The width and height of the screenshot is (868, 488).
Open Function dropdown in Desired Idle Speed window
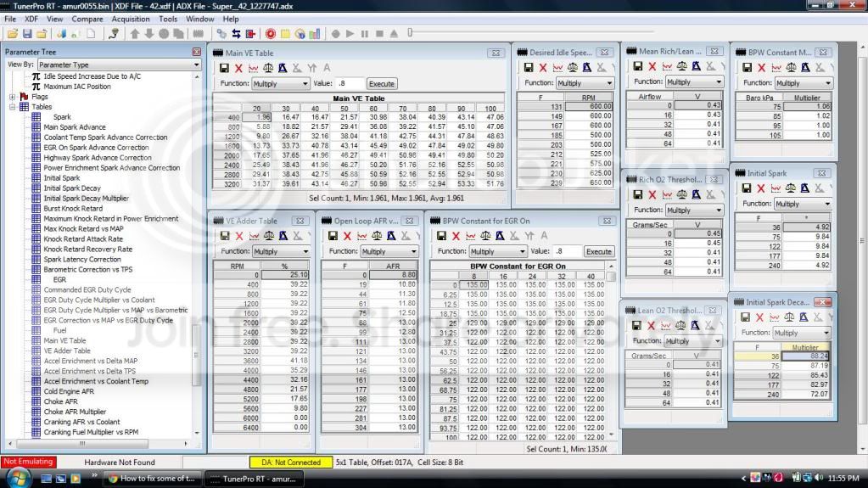(585, 83)
